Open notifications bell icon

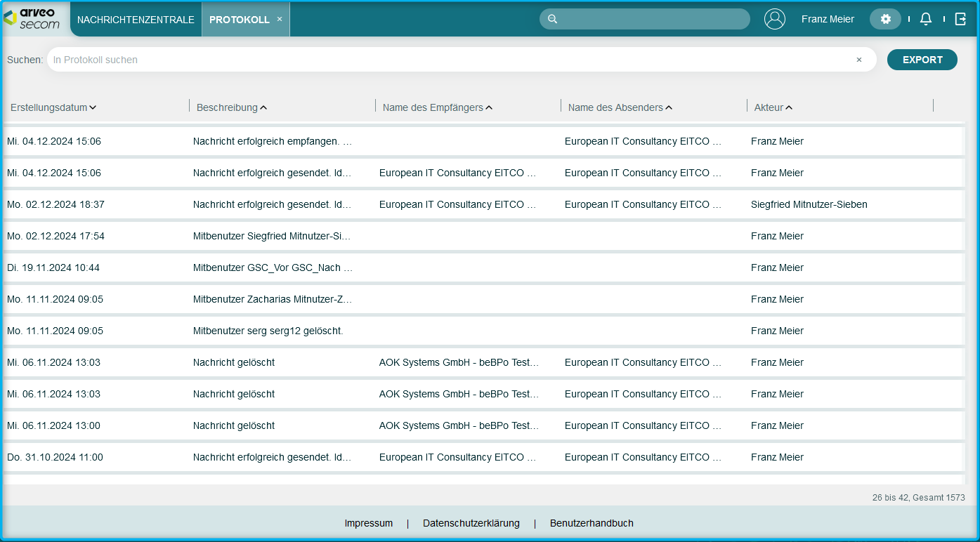pyautogui.click(x=926, y=19)
